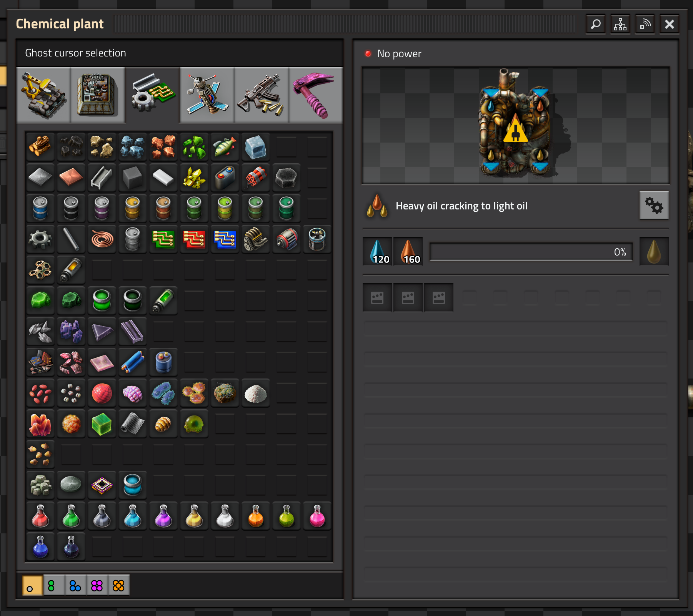
Task: Select the empty gray barrel item
Action: tap(133, 239)
